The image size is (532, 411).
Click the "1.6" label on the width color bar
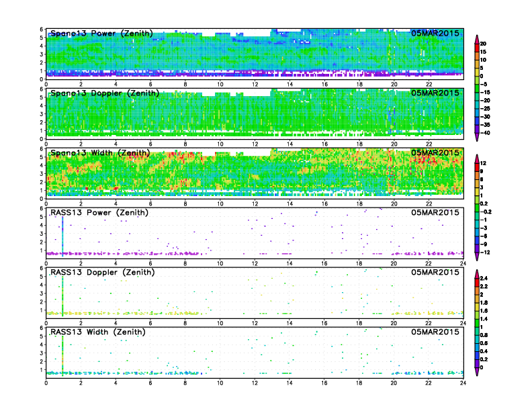[x=484, y=311]
